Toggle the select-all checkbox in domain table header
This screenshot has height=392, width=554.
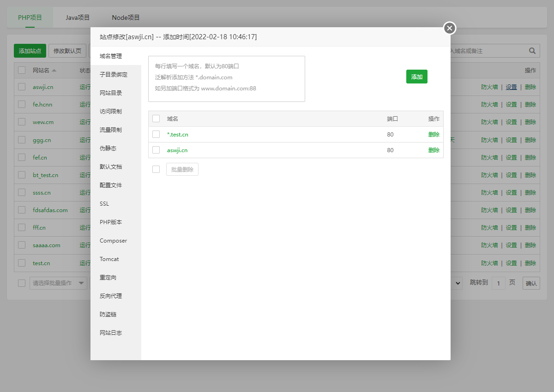156,119
